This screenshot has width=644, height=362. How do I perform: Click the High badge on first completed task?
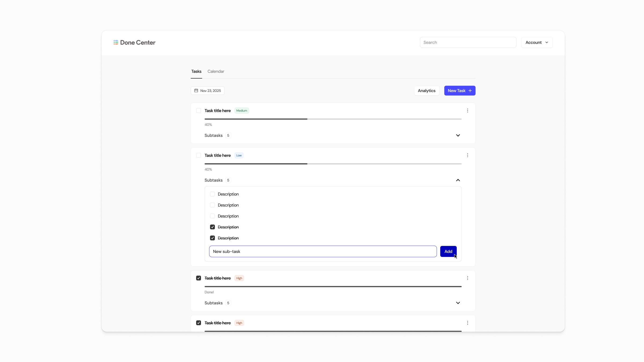click(239, 278)
